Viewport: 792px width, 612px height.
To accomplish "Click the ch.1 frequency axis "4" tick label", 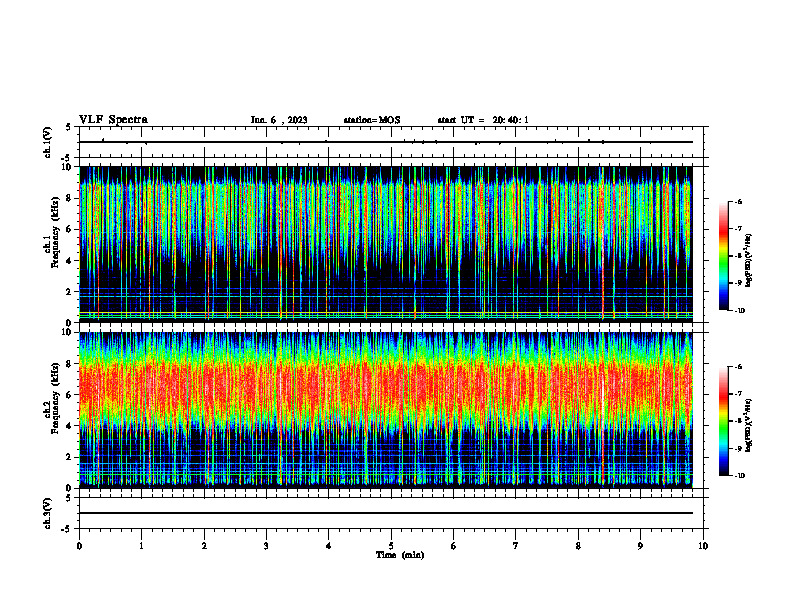I will click(x=70, y=261).
